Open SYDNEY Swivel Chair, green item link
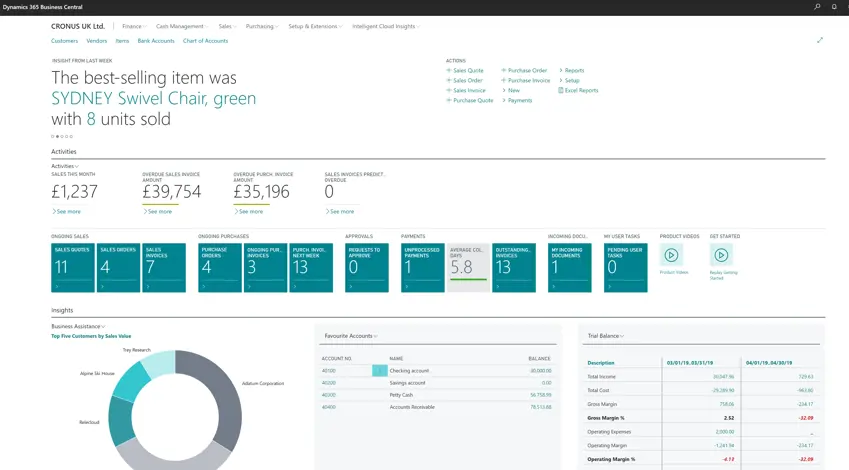849x470 pixels. (154, 99)
